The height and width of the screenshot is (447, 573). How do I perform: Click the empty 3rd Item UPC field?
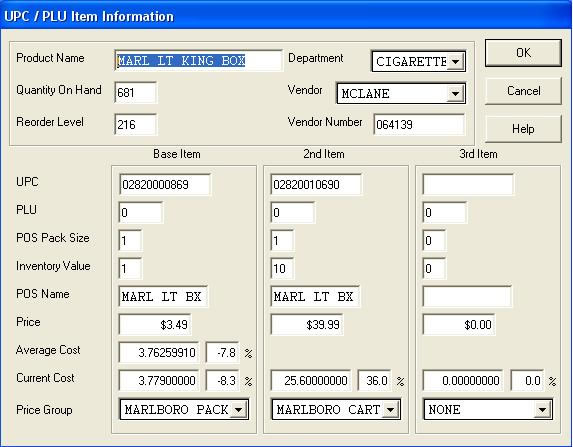click(x=468, y=185)
